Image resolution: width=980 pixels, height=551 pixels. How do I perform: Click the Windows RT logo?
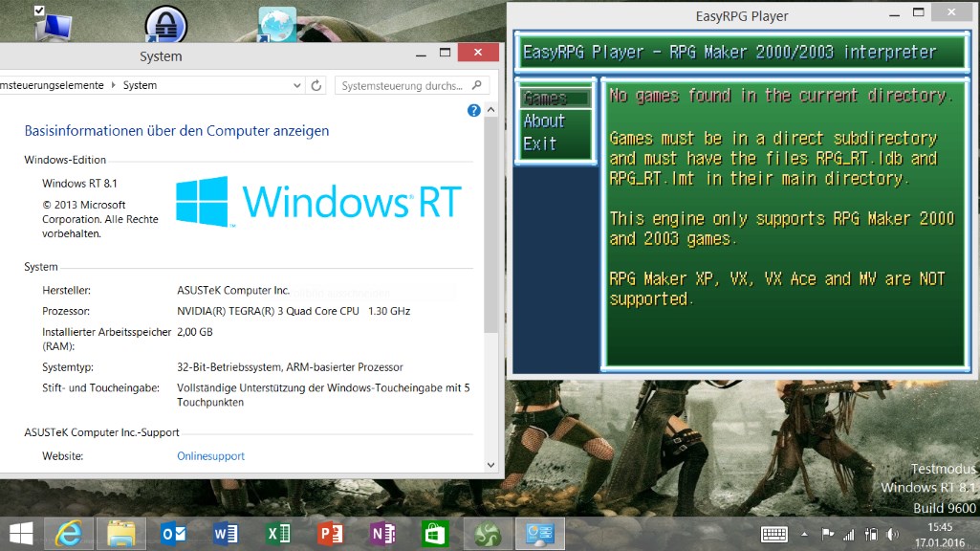coord(318,202)
